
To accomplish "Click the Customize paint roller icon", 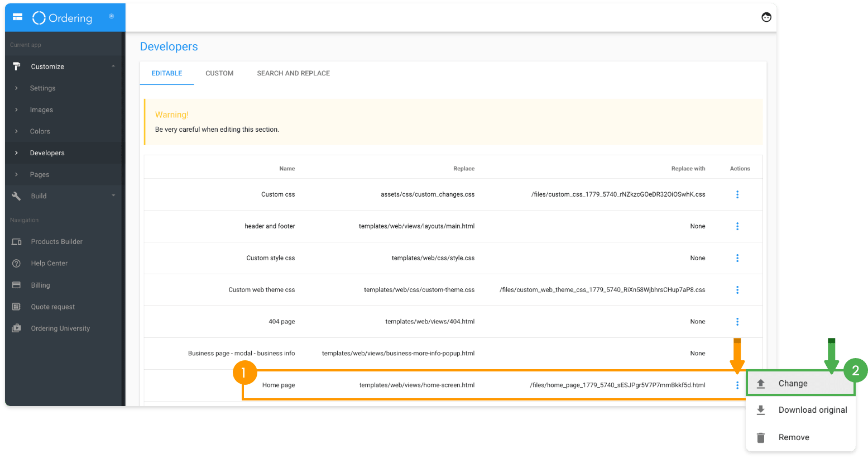I will 17,66.
